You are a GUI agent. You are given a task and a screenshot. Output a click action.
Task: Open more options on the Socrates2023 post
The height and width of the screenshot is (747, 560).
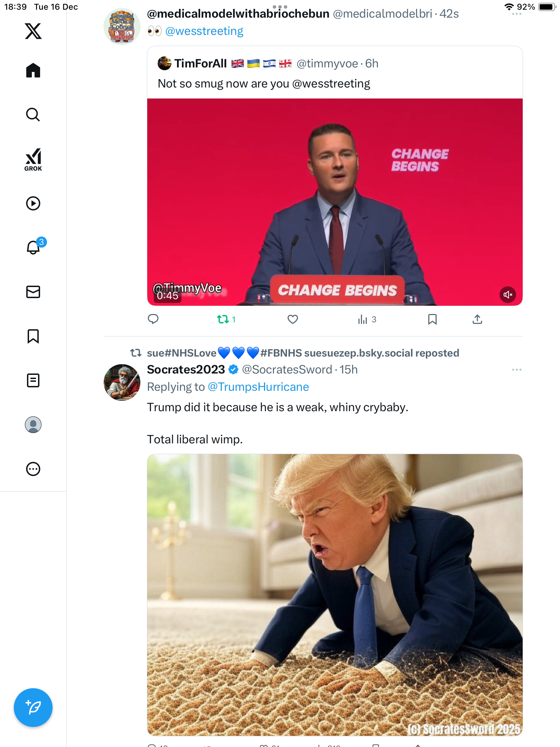pos(516,370)
